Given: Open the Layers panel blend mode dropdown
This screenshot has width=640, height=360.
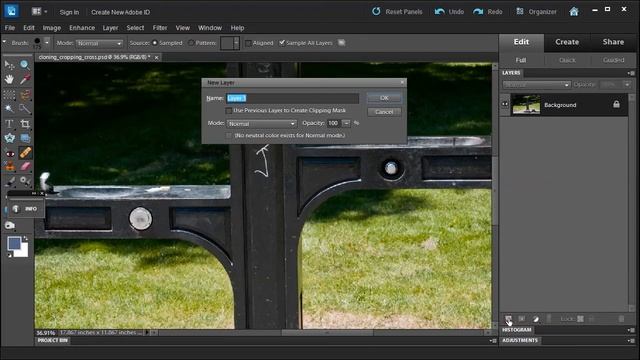Looking at the screenshot, I should pyautogui.click(x=536, y=84).
